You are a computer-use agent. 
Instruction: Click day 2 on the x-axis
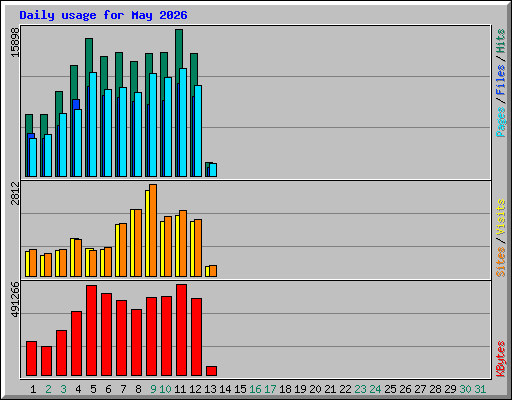click(x=48, y=389)
